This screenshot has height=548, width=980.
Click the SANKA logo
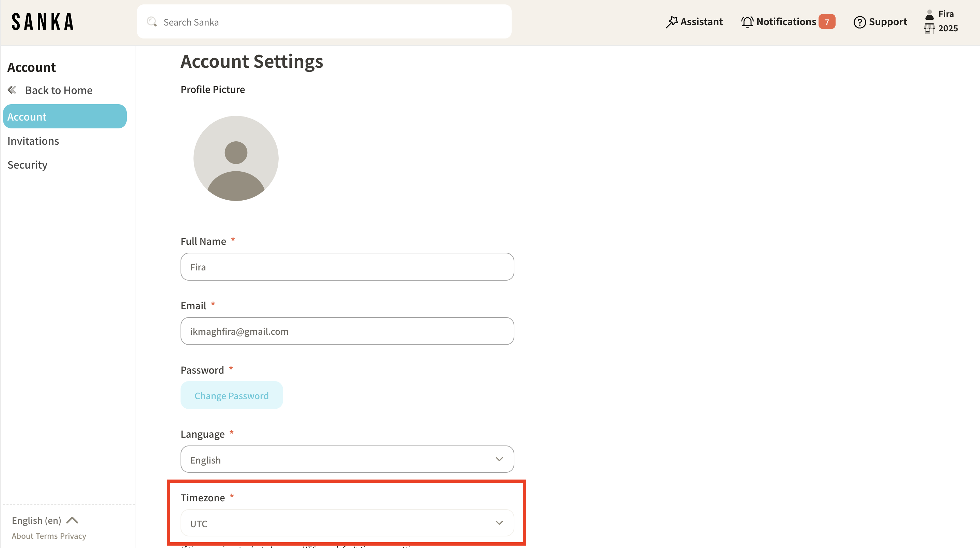pyautogui.click(x=43, y=22)
